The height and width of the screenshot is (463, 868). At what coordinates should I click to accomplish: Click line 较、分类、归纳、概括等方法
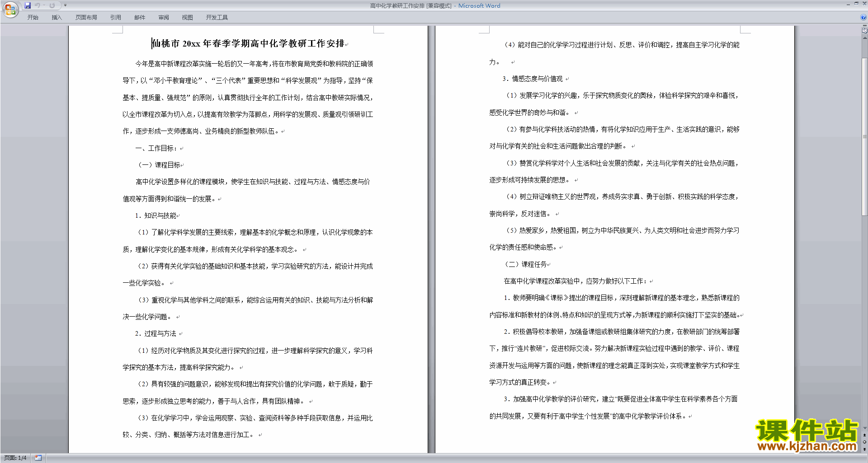tap(188, 435)
